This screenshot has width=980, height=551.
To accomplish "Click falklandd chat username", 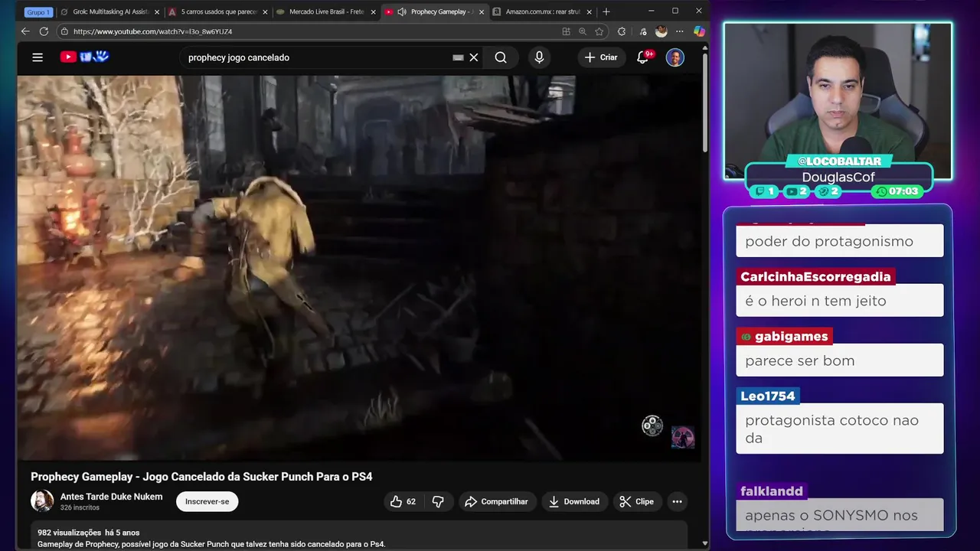I will coord(772,491).
